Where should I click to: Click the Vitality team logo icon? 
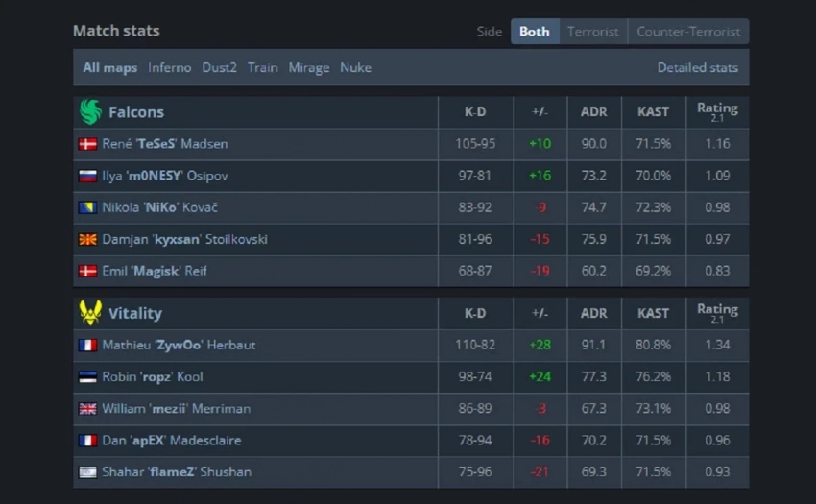90,313
